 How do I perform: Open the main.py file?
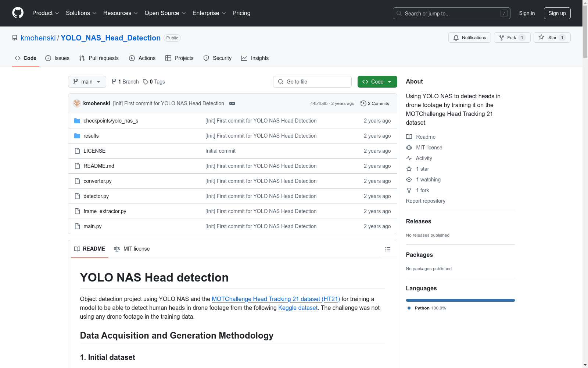93,226
